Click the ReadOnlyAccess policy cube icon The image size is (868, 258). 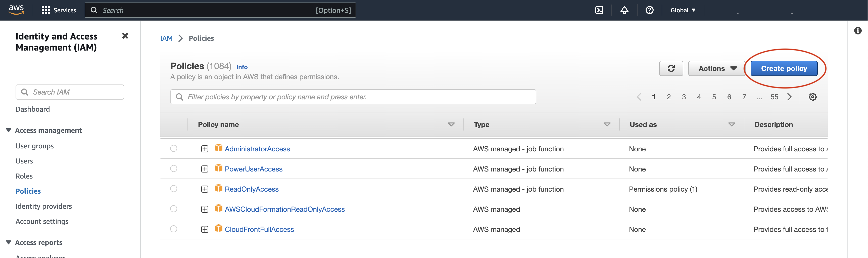pyautogui.click(x=218, y=188)
